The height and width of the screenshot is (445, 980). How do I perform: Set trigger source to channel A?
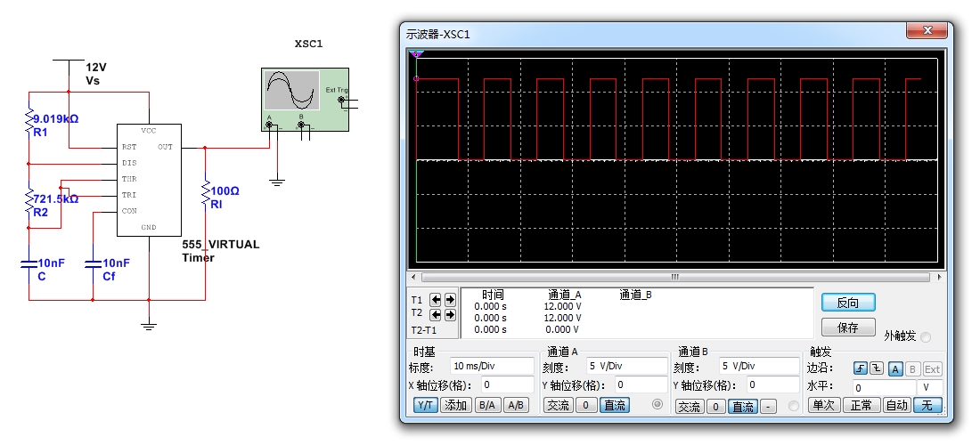[895, 368]
